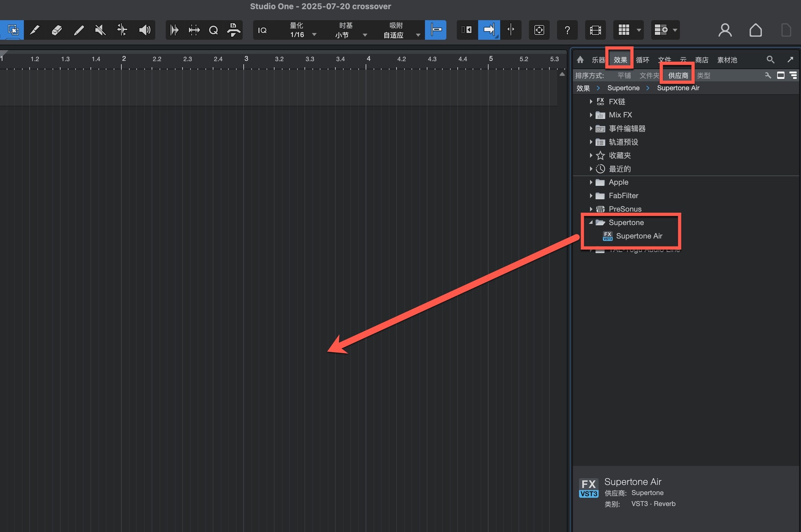Open the grid icon dropdown arrow

[x=639, y=30]
